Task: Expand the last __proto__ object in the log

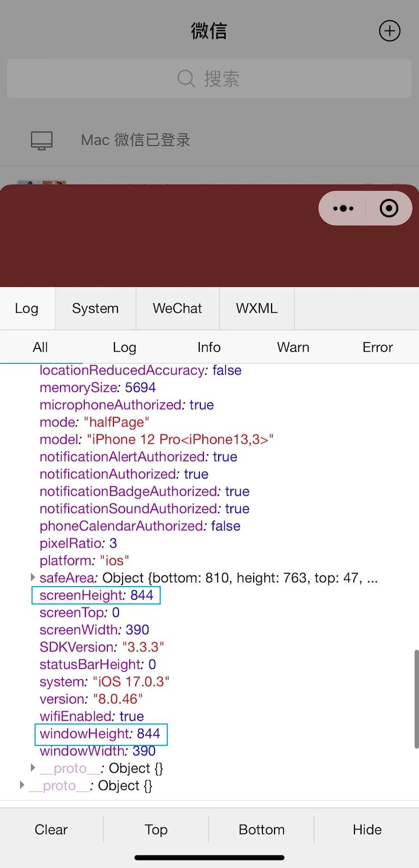Action: click(x=22, y=785)
